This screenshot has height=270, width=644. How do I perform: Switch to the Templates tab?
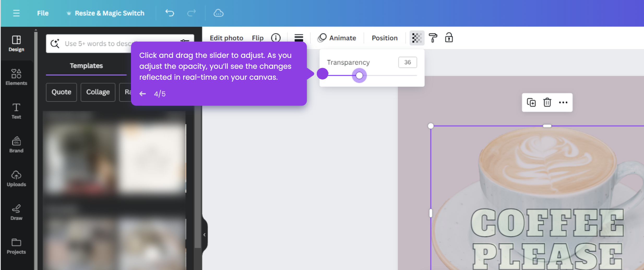tap(86, 66)
